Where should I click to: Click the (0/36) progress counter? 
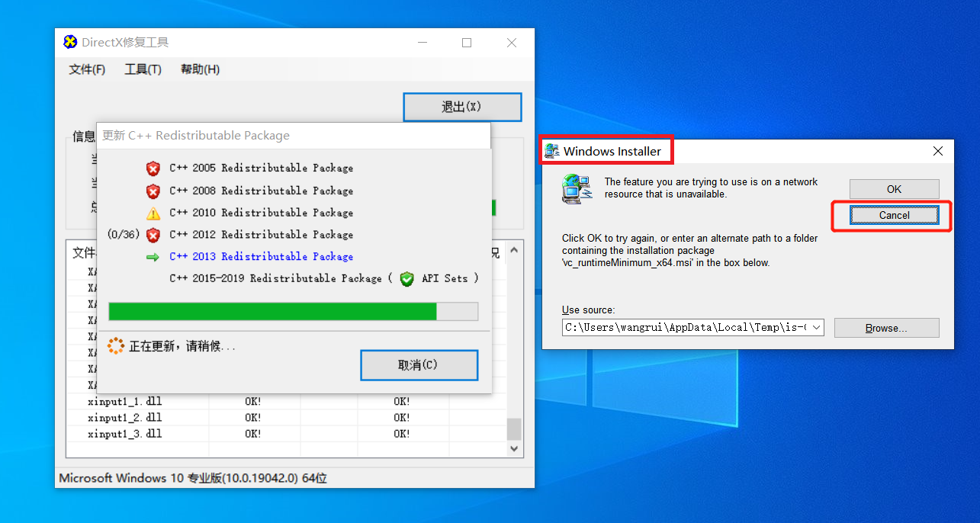coord(124,234)
